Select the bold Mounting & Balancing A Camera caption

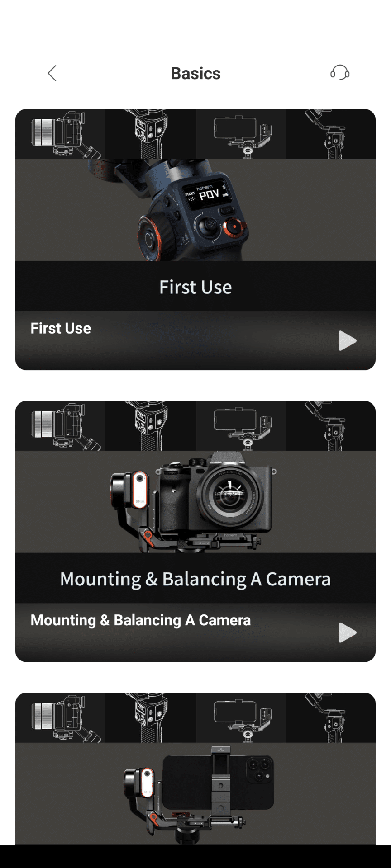[140, 620]
